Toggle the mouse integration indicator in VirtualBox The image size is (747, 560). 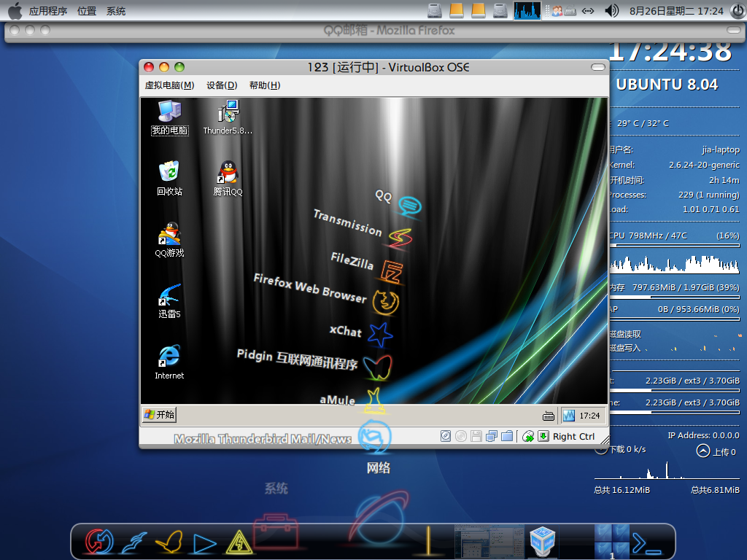[528, 436]
